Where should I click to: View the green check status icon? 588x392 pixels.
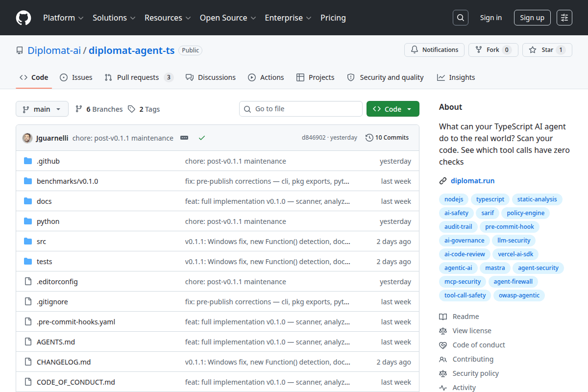[x=201, y=138]
